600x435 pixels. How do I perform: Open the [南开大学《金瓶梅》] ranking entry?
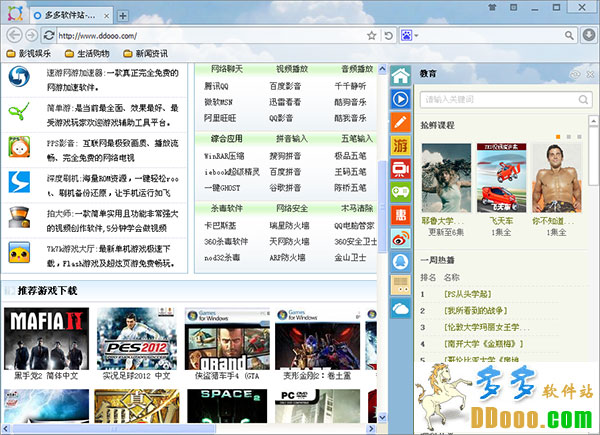(x=483, y=344)
